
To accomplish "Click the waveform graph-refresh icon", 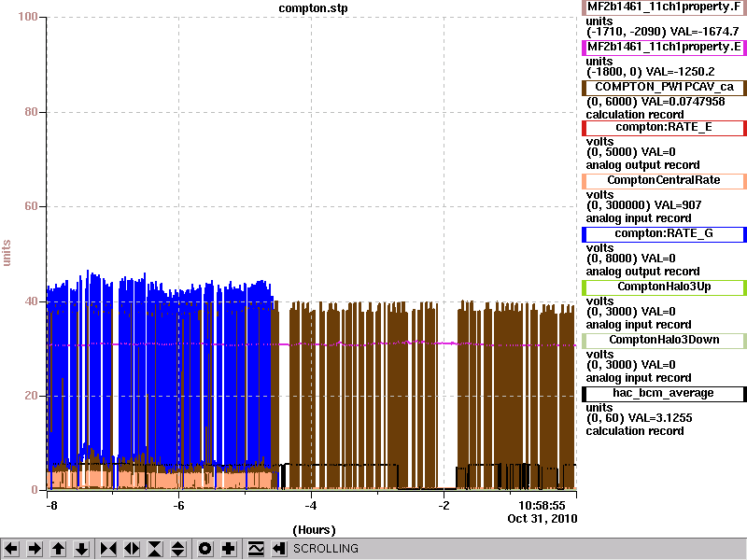I will pos(256,549).
